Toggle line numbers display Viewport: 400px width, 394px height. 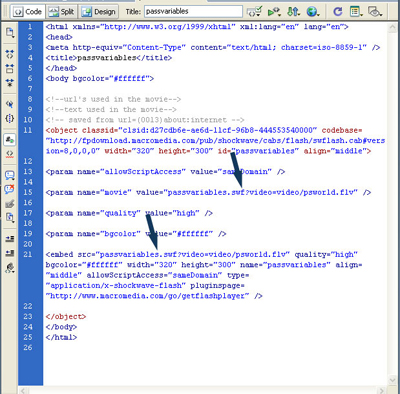10,140
